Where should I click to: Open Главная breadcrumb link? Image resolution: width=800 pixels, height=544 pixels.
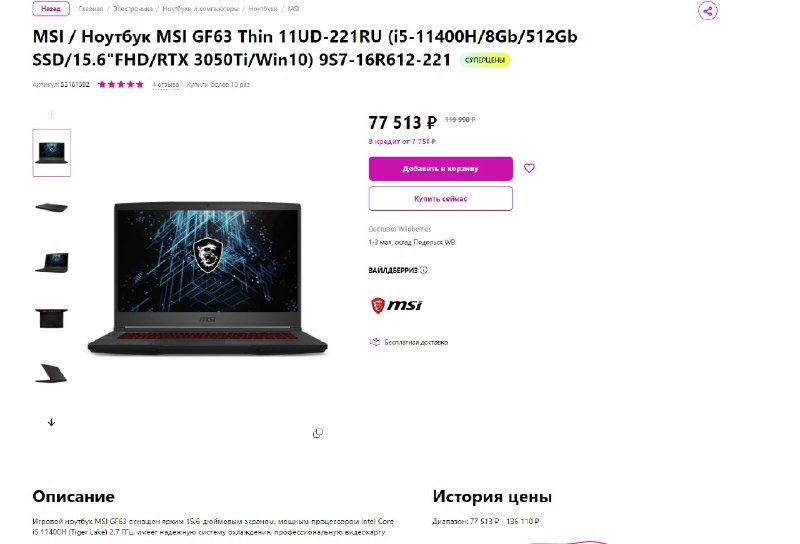(x=91, y=9)
